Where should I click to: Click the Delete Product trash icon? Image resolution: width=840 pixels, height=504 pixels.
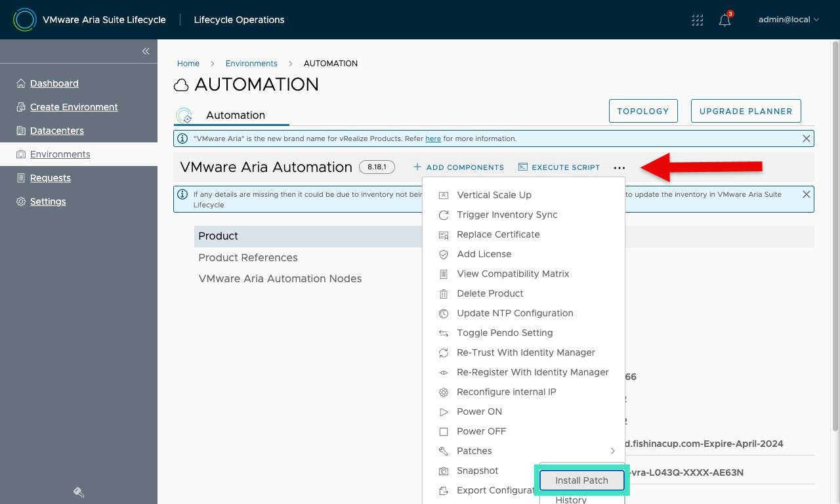(x=444, y=293)
